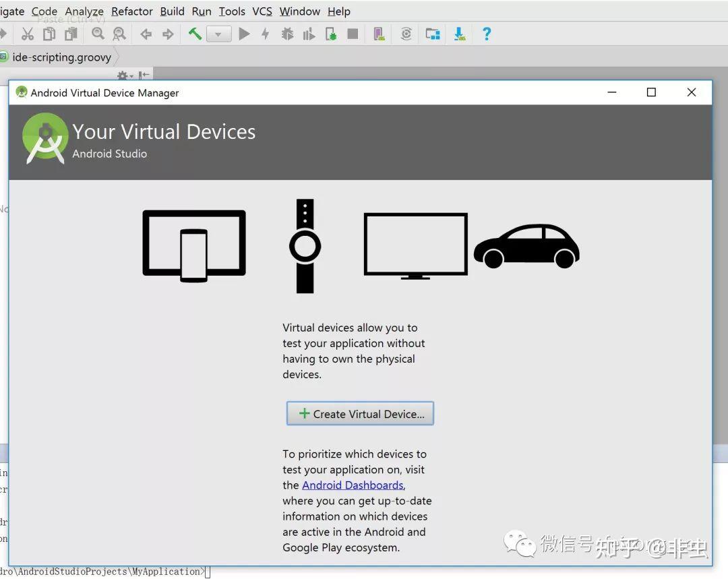728x579 pixels.
Task: Debug the app with the bug icon
Action: 287,34
